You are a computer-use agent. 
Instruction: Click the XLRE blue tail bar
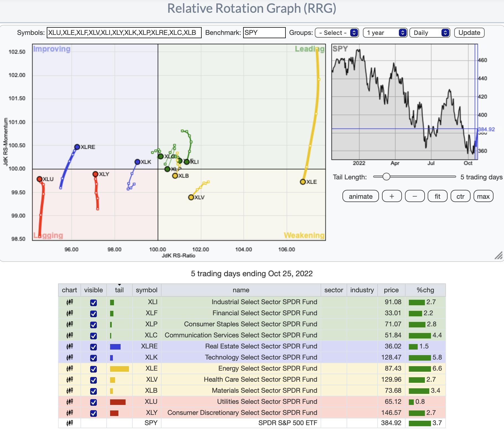coord(115,347)
